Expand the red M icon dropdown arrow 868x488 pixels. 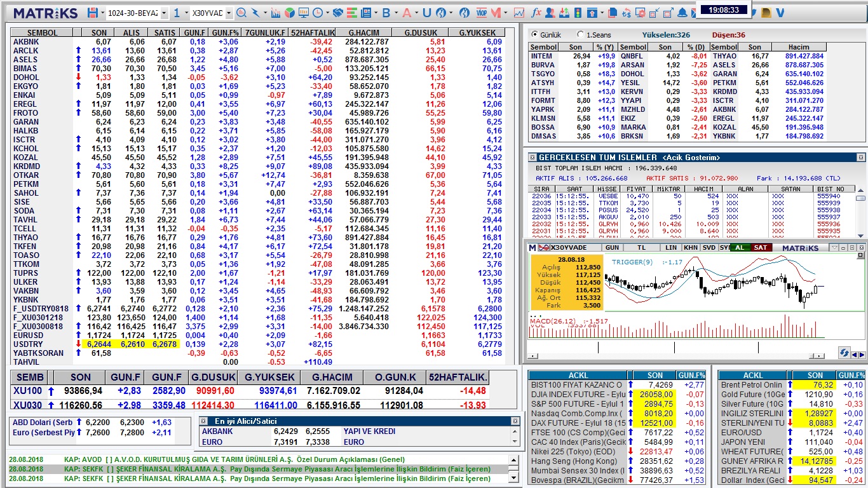coord(506,13)
